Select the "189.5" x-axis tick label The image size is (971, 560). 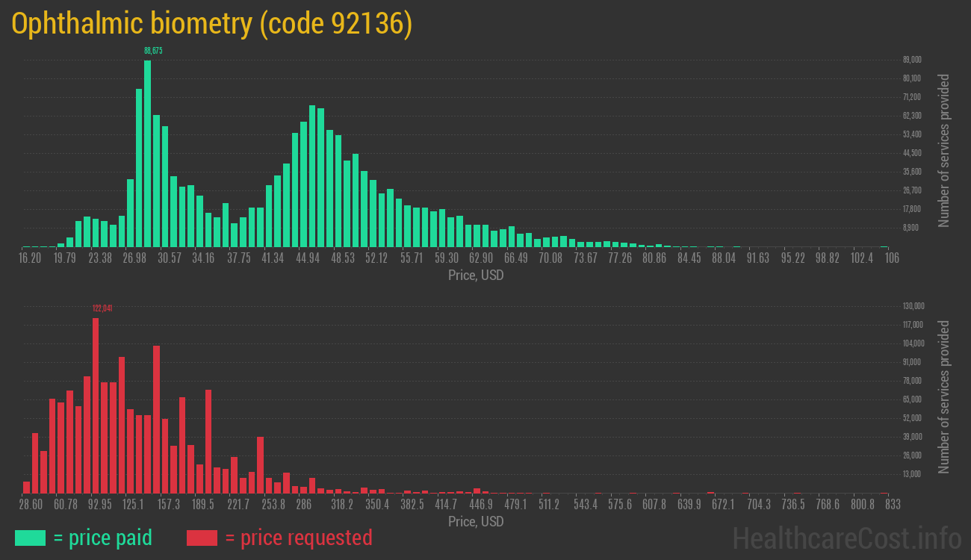(x=203, y=504)
